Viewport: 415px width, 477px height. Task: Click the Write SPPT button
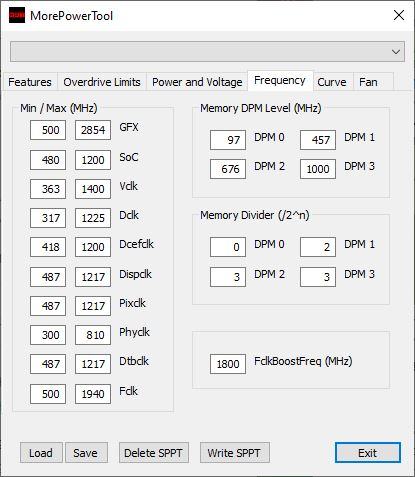[235, 453]
